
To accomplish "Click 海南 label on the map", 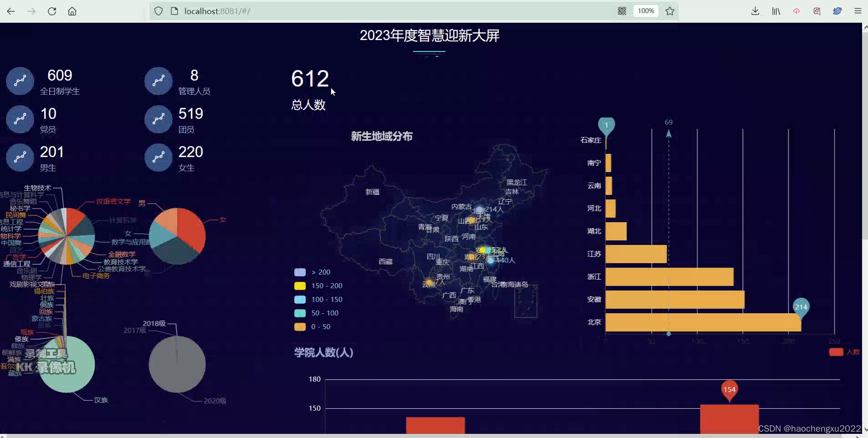I will coord(457,309).
